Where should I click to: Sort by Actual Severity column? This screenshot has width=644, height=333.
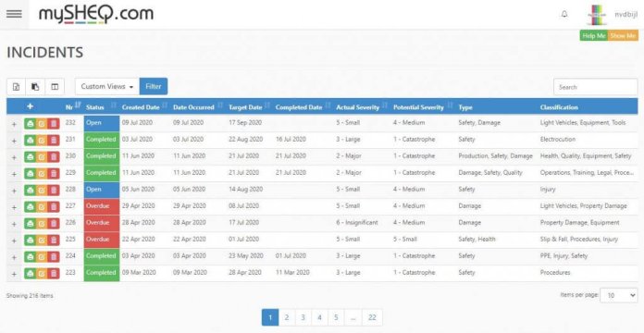point(362,106)
